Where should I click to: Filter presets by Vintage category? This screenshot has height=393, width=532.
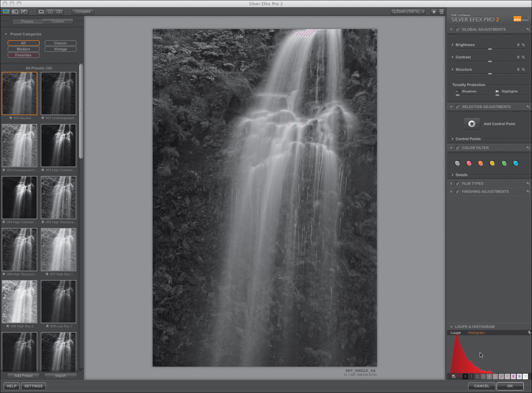point(60,49)
